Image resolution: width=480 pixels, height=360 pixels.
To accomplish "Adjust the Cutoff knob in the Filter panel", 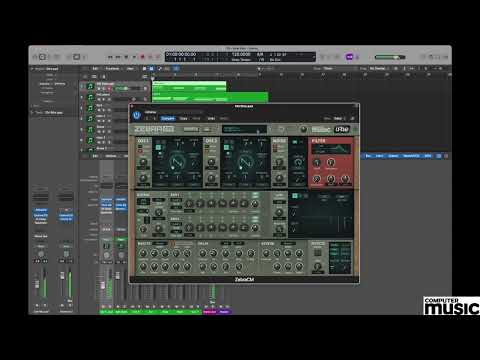I will (x=317, y=163).
